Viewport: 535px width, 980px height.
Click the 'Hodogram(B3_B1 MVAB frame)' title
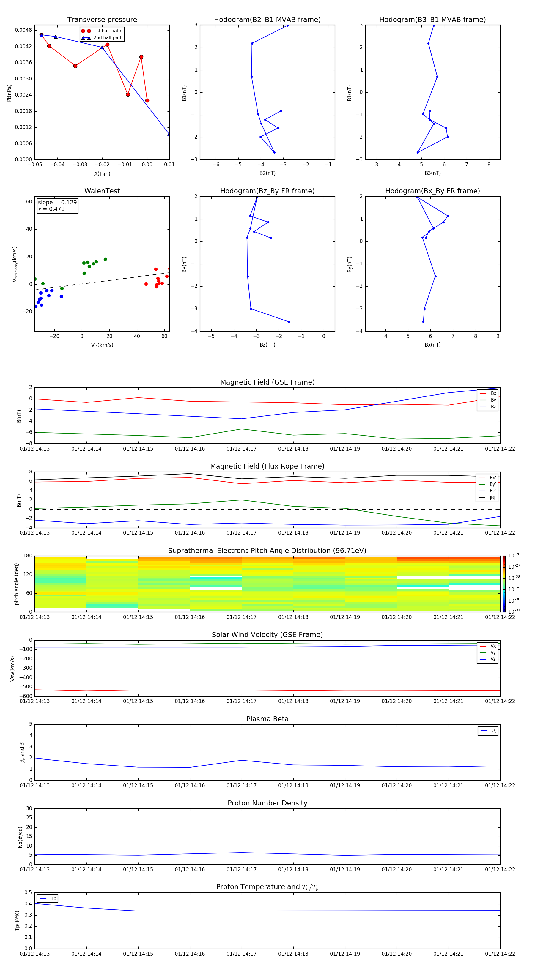click(x=432, y=20)
